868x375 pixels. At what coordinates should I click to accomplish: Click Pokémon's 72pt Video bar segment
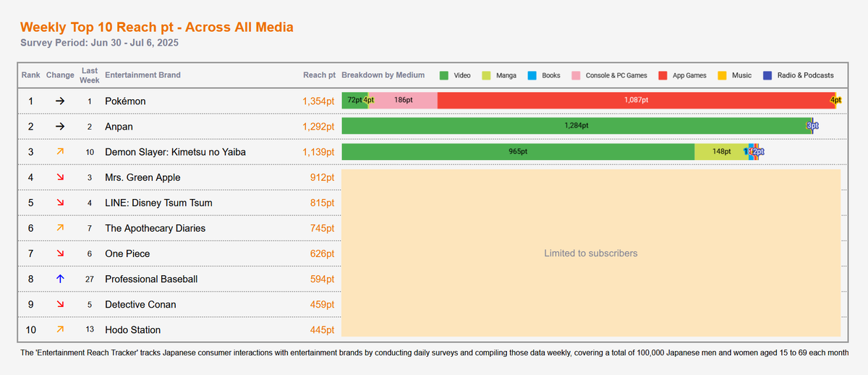click(x=354, y=101)
